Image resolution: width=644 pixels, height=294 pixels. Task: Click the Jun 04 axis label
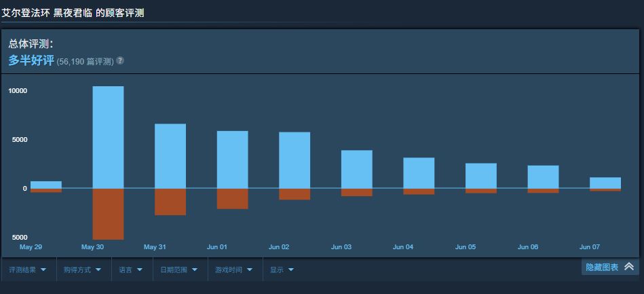pos(403,247)
